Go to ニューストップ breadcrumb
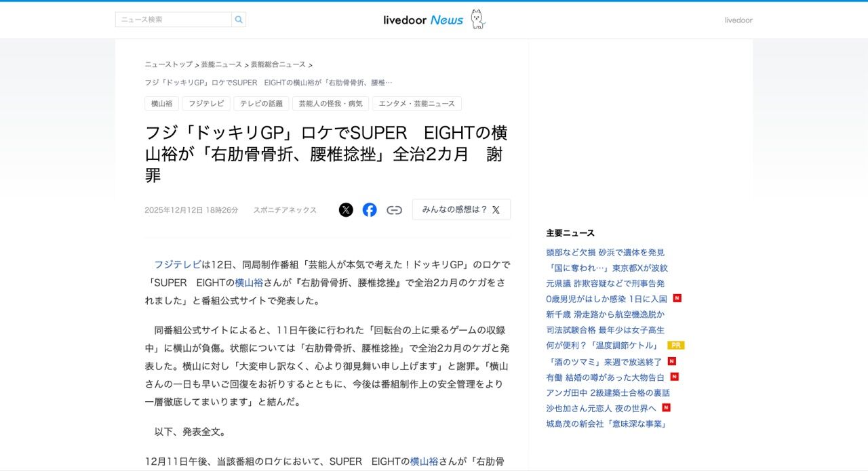 coord(168,64)
